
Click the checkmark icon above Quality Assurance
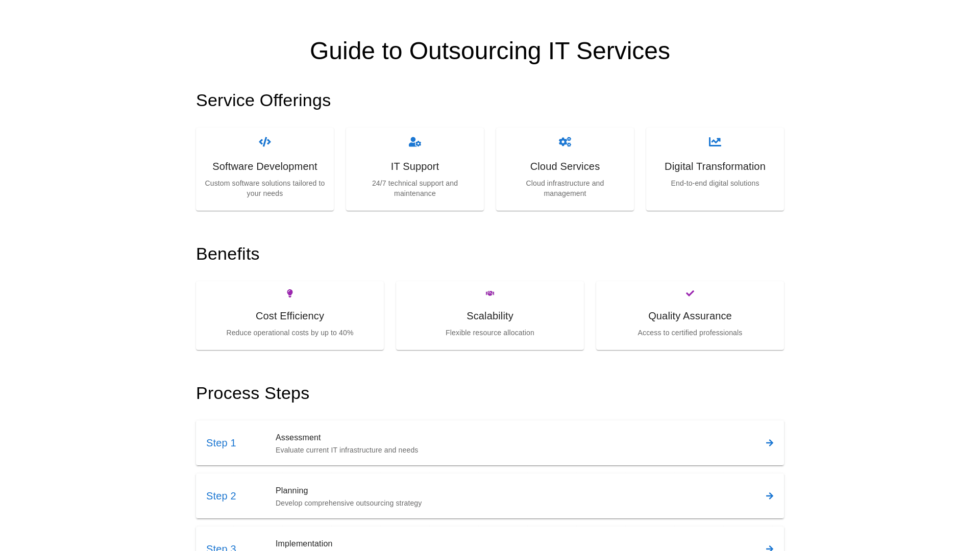[x=690, y=293]
